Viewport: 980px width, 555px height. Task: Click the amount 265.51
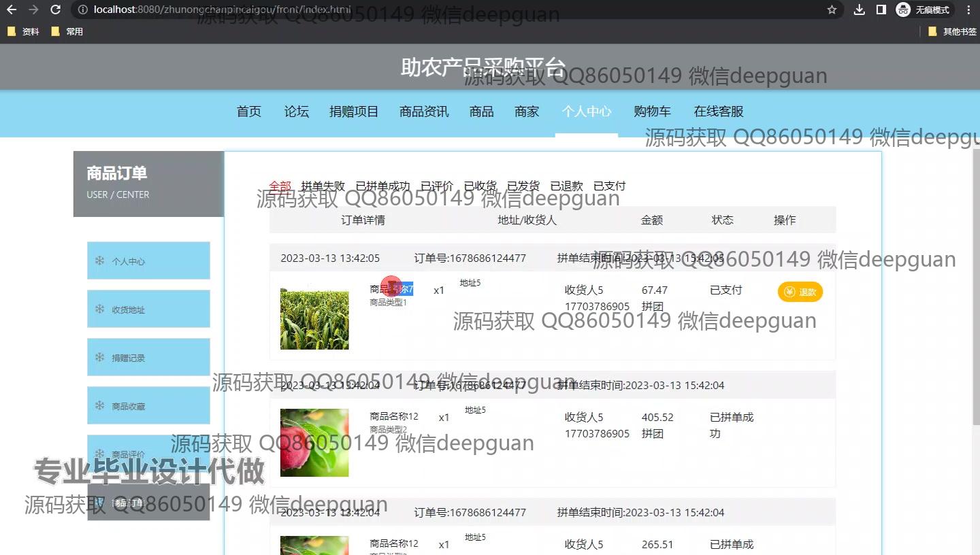click(657, 544)
